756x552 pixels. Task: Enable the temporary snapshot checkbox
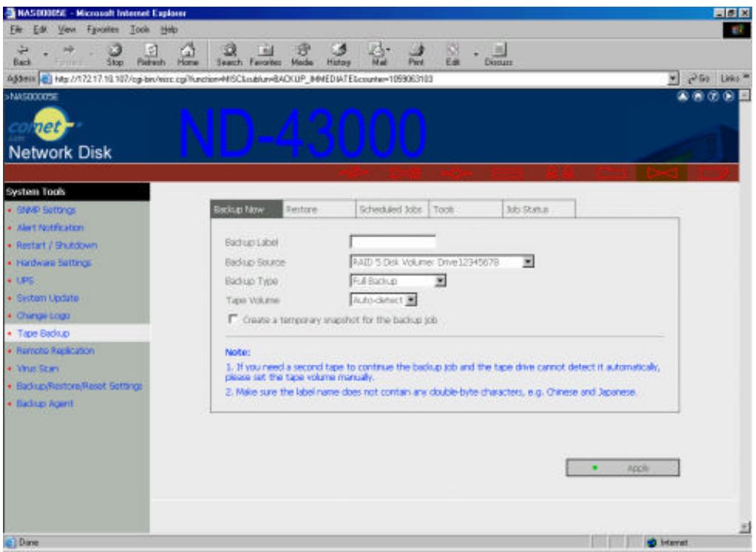click(233, 319)
